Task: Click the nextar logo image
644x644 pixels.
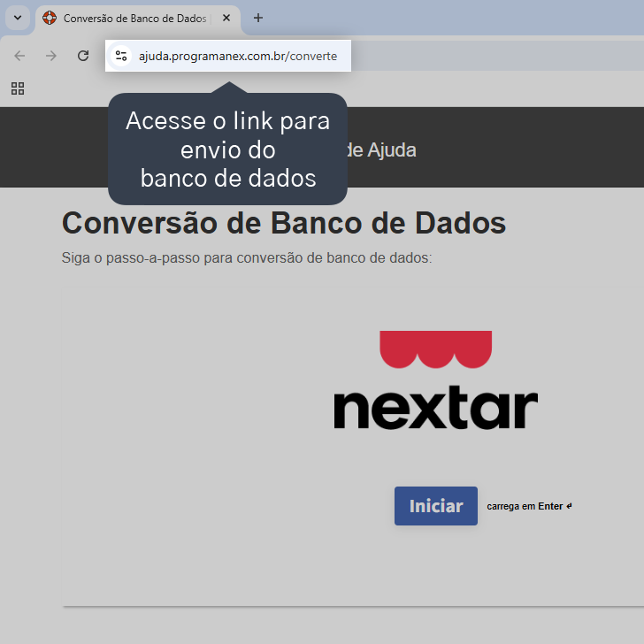Action: coord(436,379)
